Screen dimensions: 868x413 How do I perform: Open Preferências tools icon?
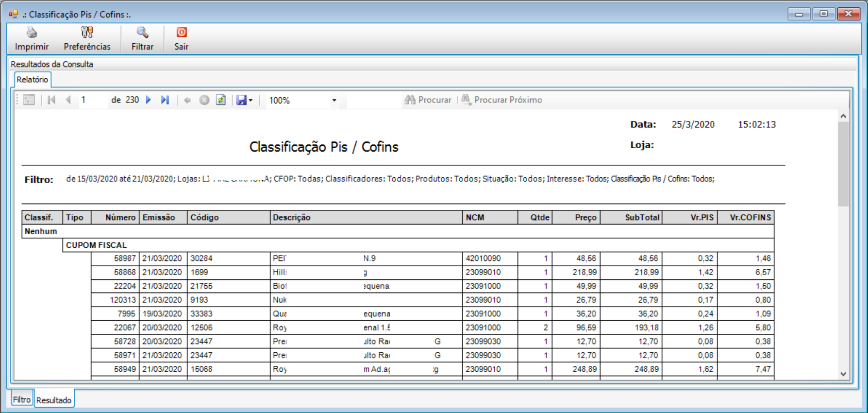pos(87,33)
